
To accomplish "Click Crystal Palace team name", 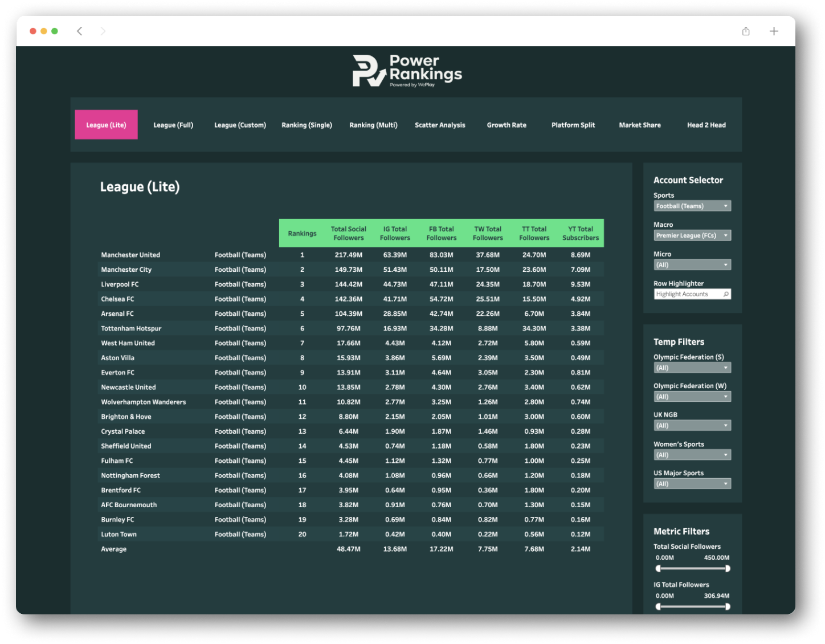I will [123, 431].
